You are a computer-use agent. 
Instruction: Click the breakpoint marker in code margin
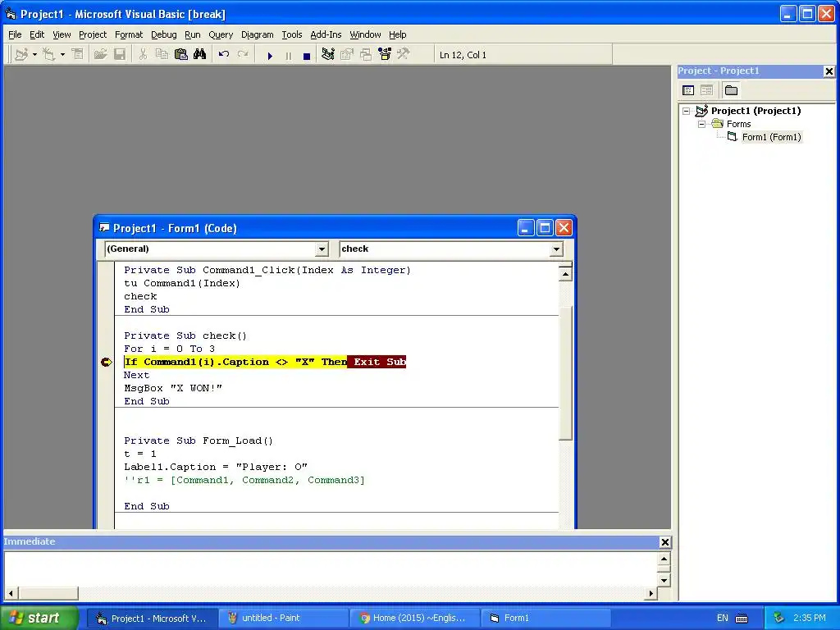pos(107,362)
